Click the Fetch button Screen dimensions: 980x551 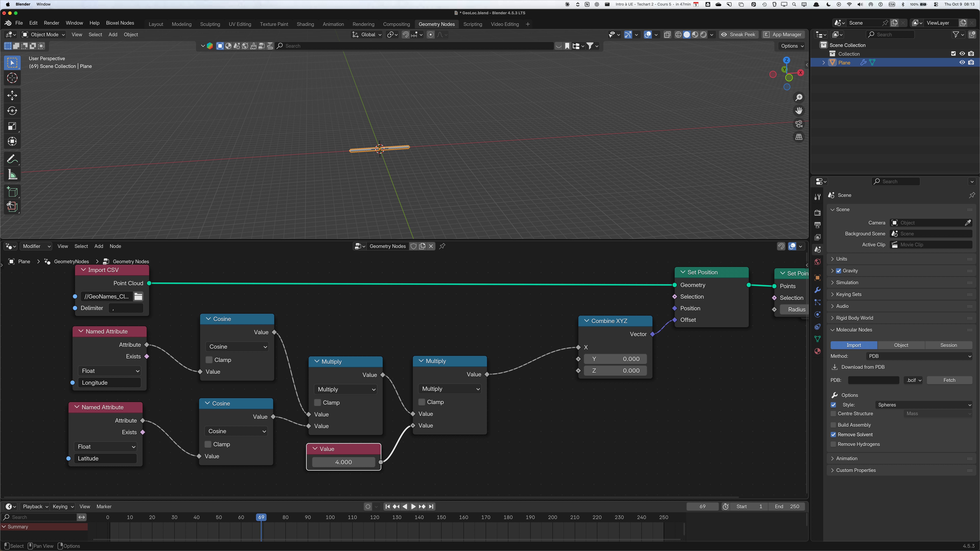tap(949, 380)
